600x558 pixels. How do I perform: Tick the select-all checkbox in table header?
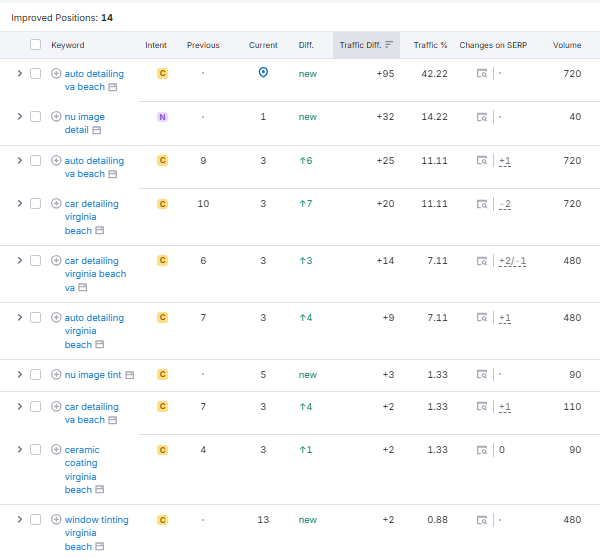click(x=36, y=45)
